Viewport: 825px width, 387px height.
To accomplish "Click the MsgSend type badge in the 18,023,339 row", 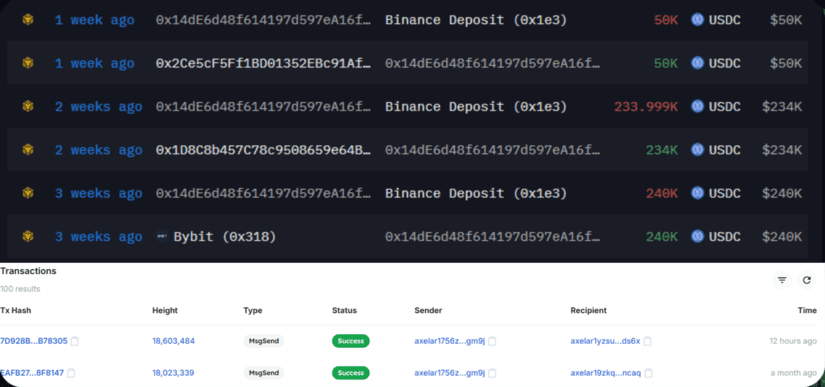I will [264, 373].
